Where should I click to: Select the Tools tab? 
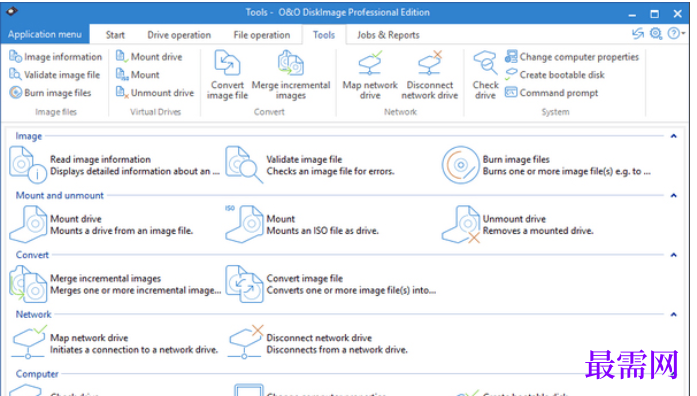[324, 35]
